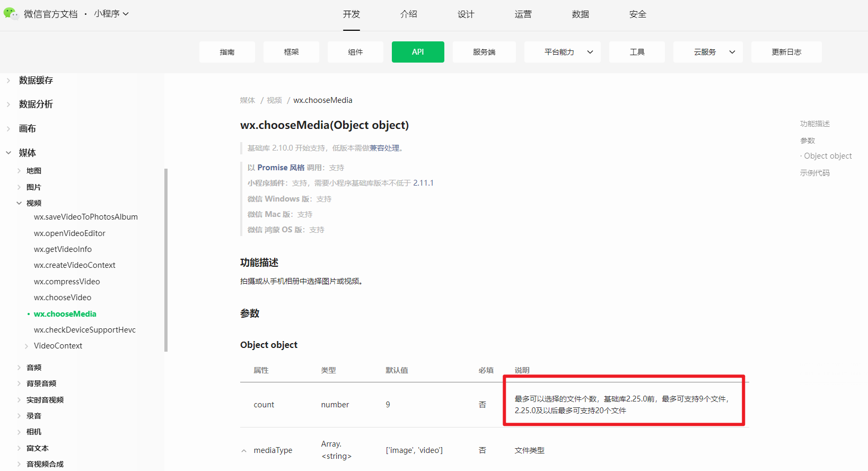868x471 pixels.
Task: Open the 指南 section button
Action: click(227, 52)
